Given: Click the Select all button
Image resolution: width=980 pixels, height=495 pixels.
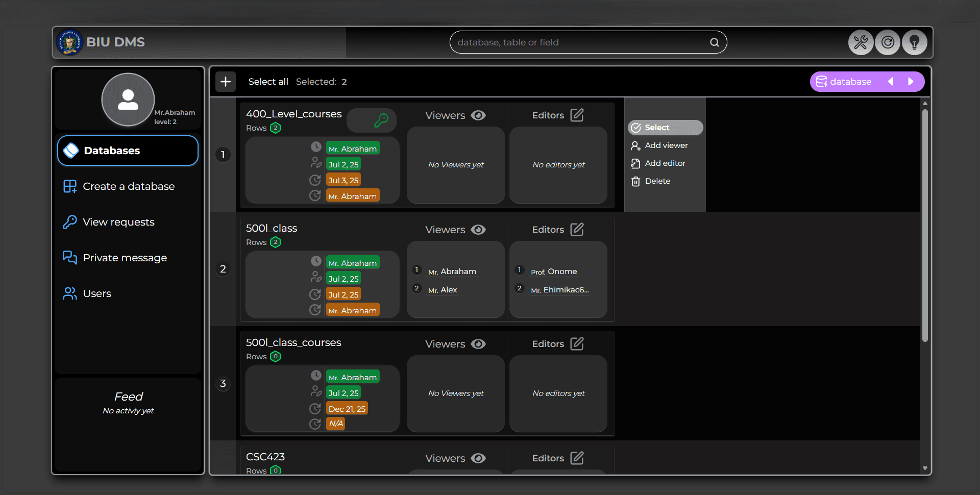Looking at the screenshot, I should click(x=268, y=81).
